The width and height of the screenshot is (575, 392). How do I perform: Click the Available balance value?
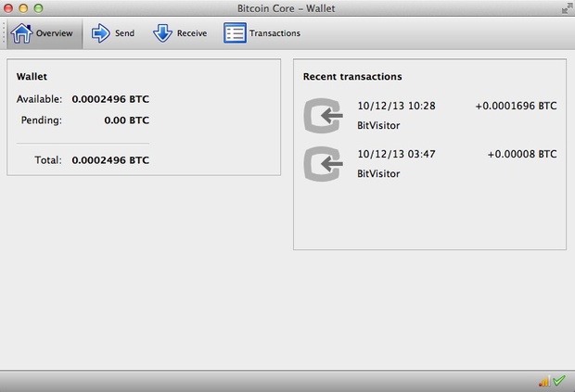pos(110,99)
